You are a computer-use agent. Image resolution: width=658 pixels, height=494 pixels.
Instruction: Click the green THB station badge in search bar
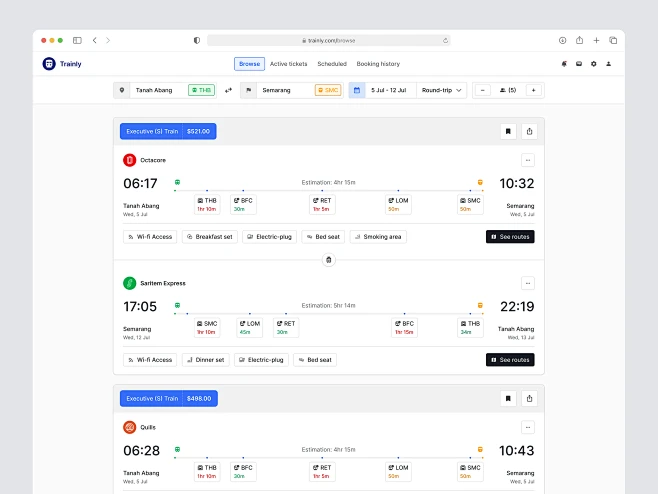(x=201, y=90)
